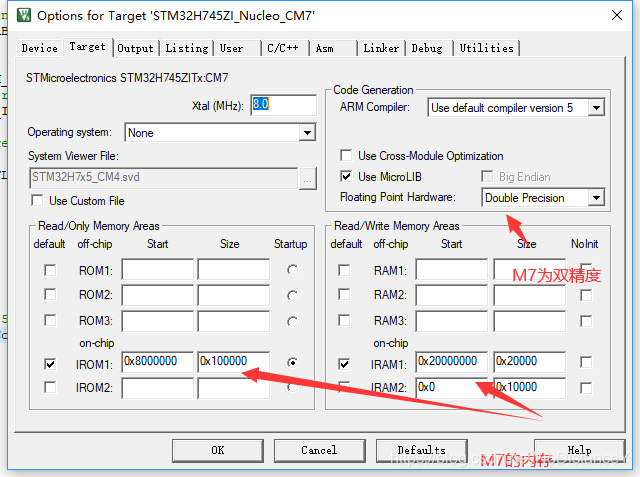
Task: Uncheck the IROM1 default checkbox
Action: (50, 365)
